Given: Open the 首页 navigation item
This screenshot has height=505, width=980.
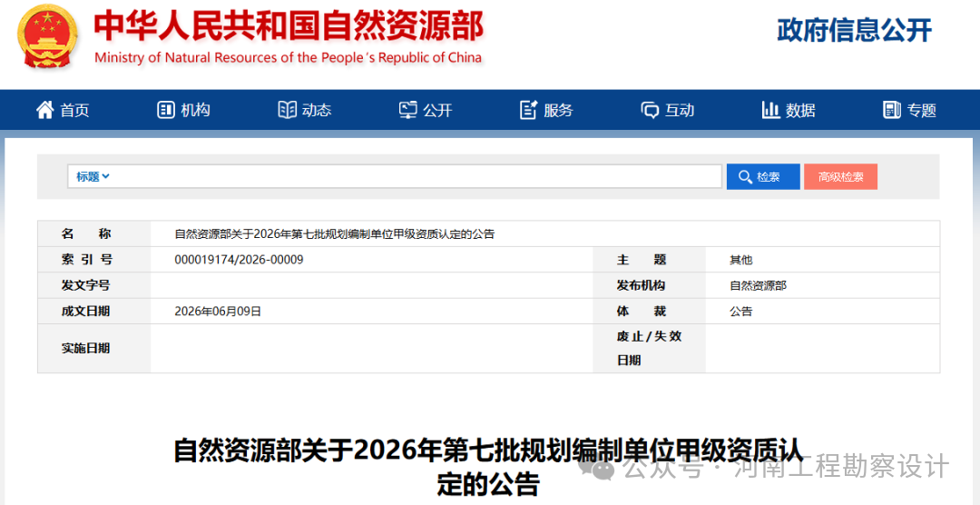Looking at the screenshot, I should [x=64, y=110].
